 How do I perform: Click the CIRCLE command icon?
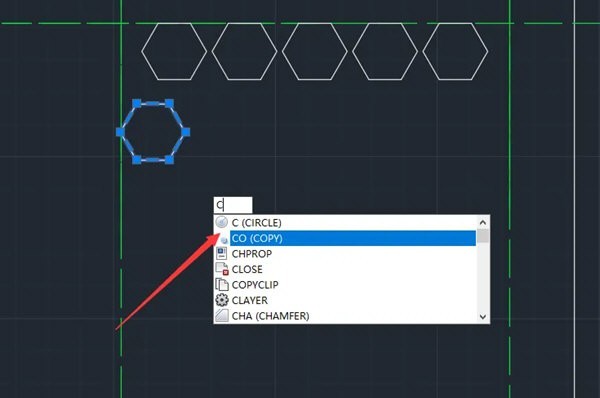pyautogui.click(x=222, y=222)
